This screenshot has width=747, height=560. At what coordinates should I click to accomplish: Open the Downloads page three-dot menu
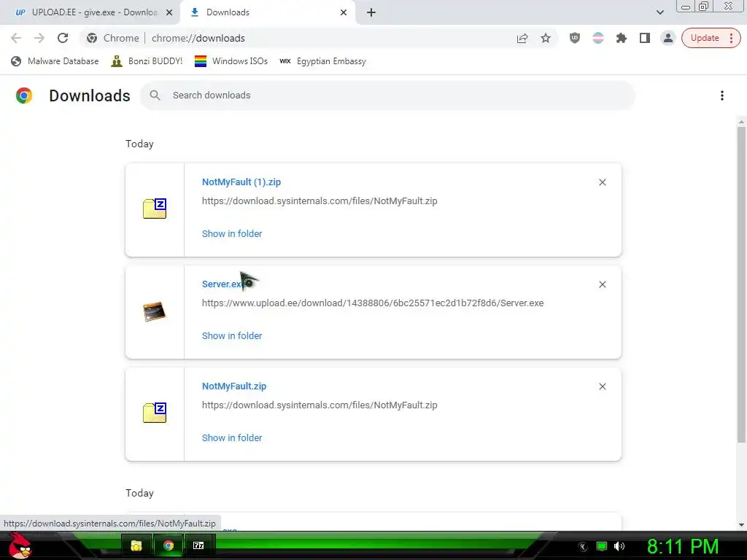pos(721,96)
